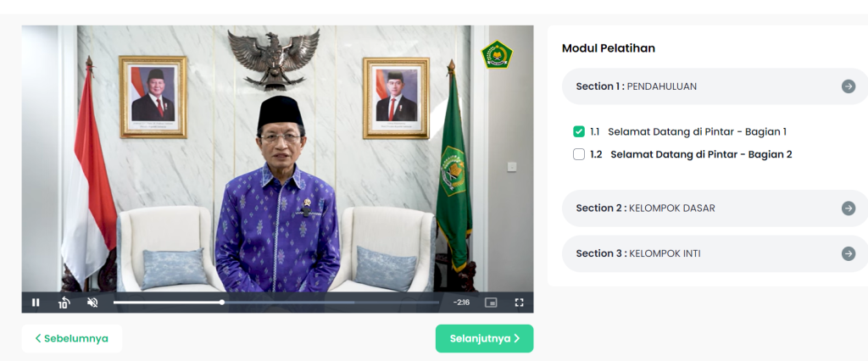Open picture-in-picture mode
868x361 pixels.
click(x=491, y=303)
